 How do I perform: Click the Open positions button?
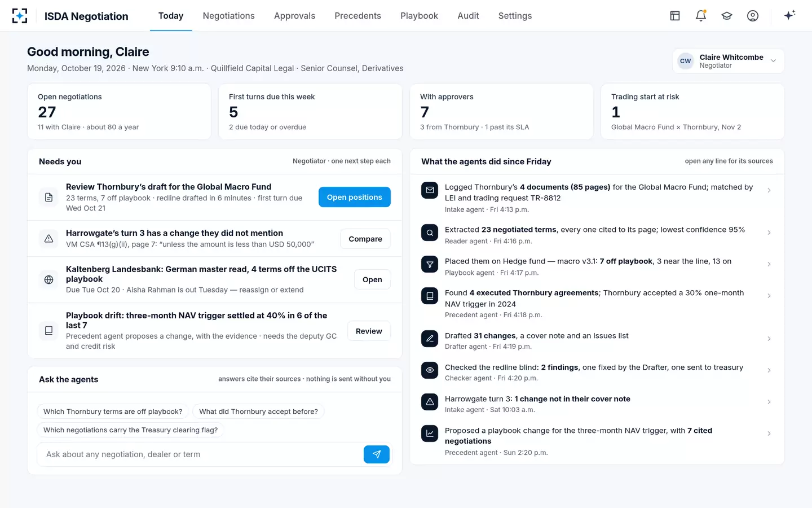pos(355,197)
